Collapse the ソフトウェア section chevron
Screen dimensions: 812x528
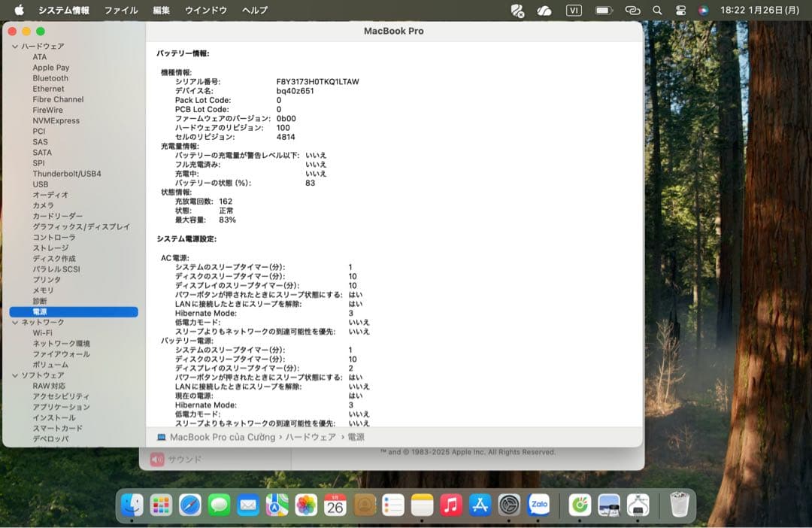(15, 375)
